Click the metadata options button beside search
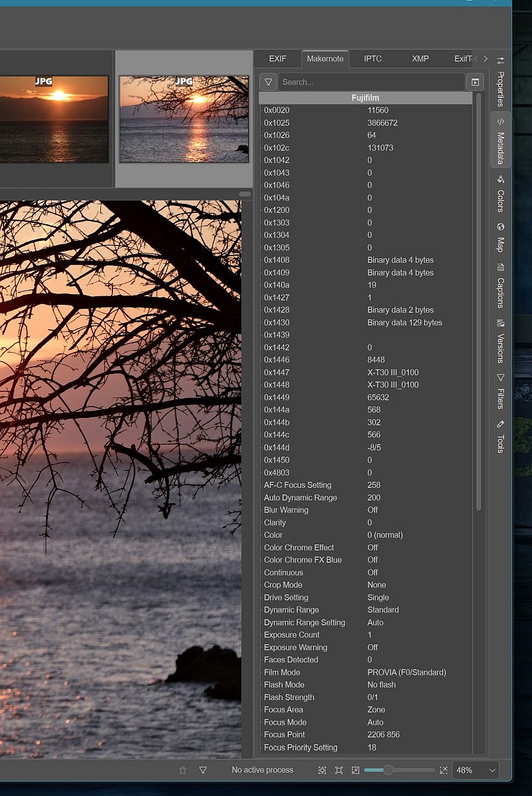The image size is (532, 796). point(475,82)
